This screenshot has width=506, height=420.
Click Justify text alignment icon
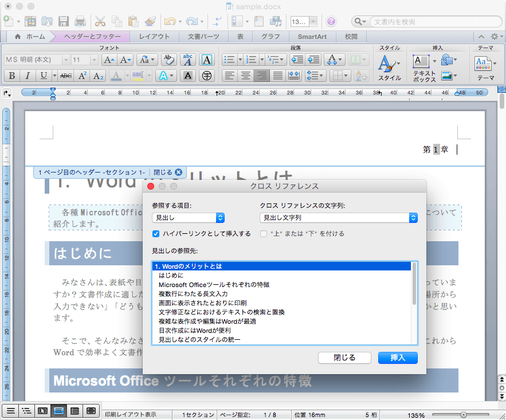[277, 76]
